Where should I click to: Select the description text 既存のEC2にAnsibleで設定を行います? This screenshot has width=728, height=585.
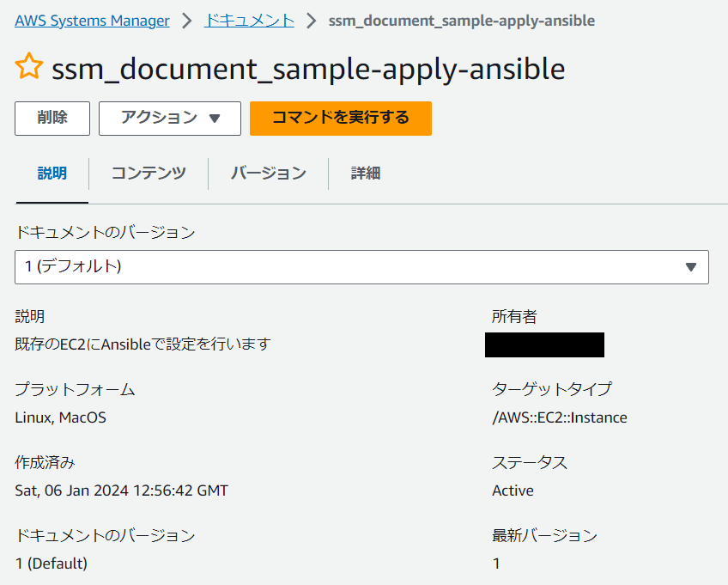143,344
